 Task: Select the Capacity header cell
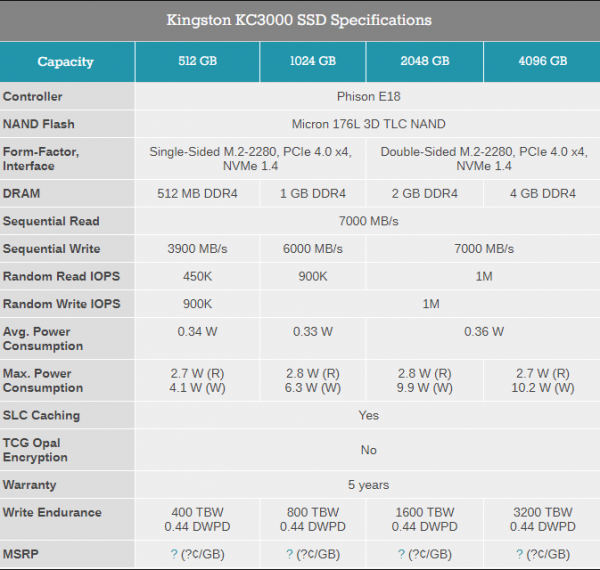click(65, 62)
